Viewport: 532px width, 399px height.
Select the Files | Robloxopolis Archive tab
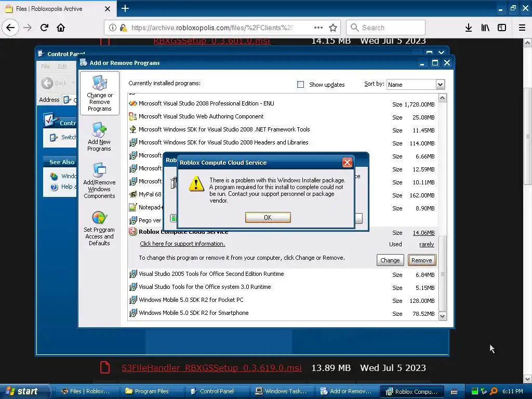pos(58,8)
